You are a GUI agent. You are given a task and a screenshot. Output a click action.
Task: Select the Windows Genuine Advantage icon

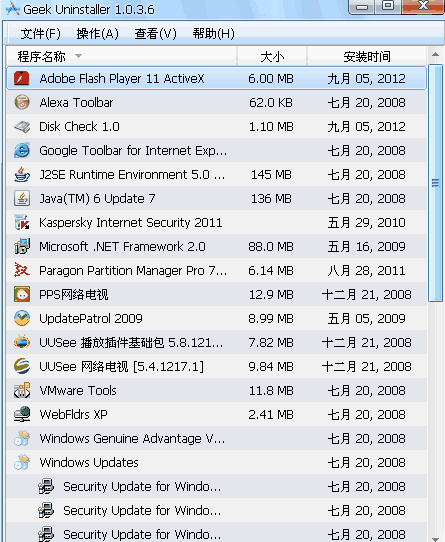coord(22,438)
